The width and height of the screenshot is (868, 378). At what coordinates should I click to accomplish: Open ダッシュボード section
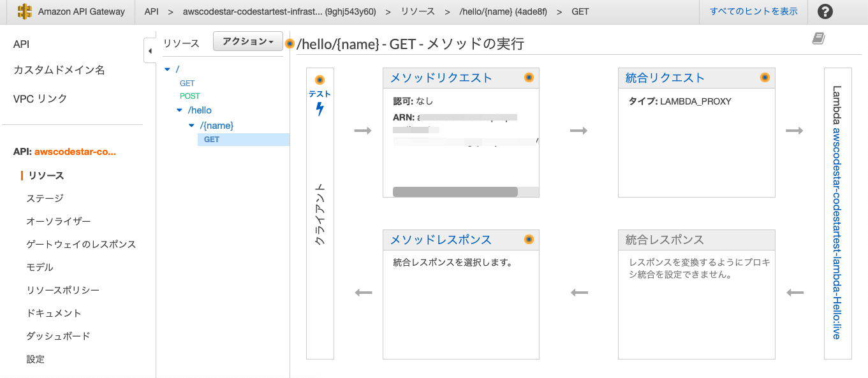click(x=58, y=336)
